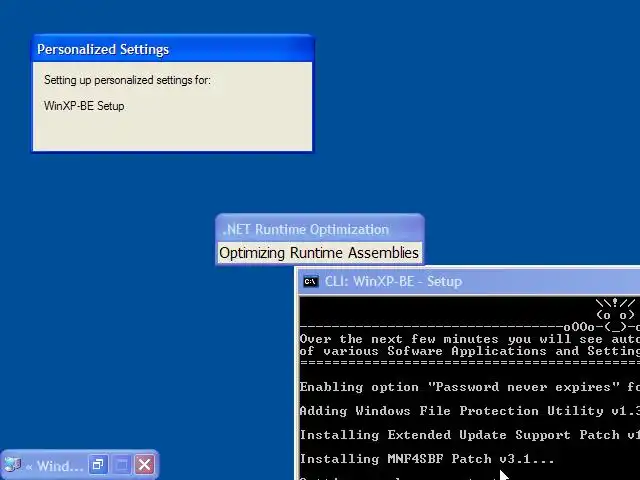Close the minimized « Wind... window
The height and width of the screenshot is (480, 640).
click(x=144, y=464)
